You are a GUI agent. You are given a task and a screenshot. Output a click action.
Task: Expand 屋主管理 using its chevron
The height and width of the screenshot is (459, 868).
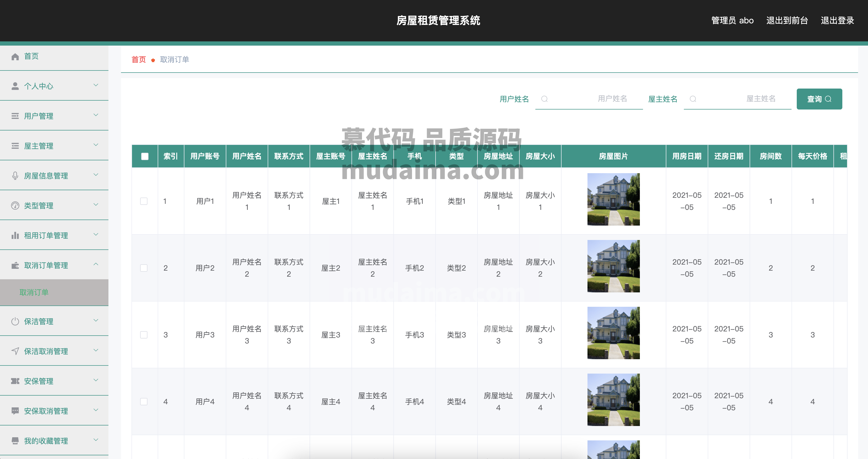[96, 145]
